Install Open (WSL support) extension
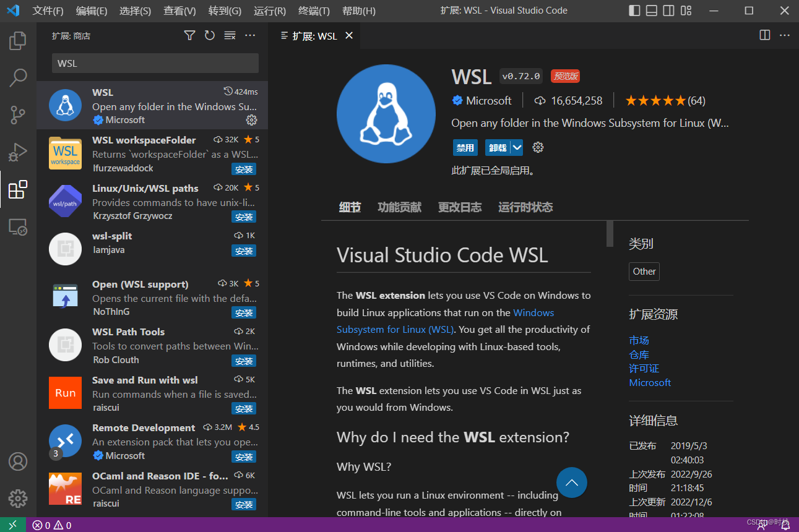 coord(244,313)
